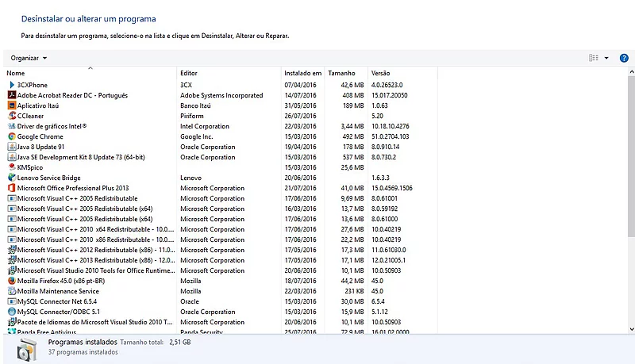Image resolution: width=635 pixels, height=364 pixels.
Task: Select Java SE Development Kit 8 Update 73
Action: (81, 157)
